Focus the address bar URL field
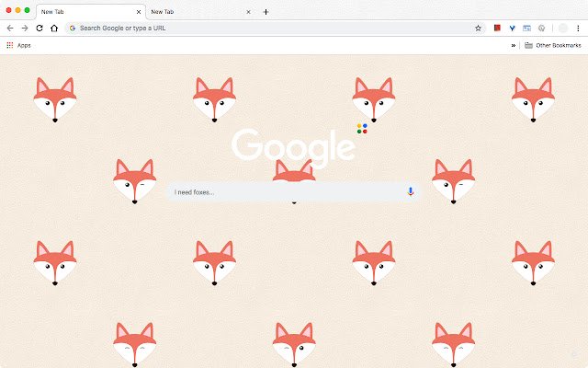The width and height of the screenshot is (588, 368). (x=276, y=29)
